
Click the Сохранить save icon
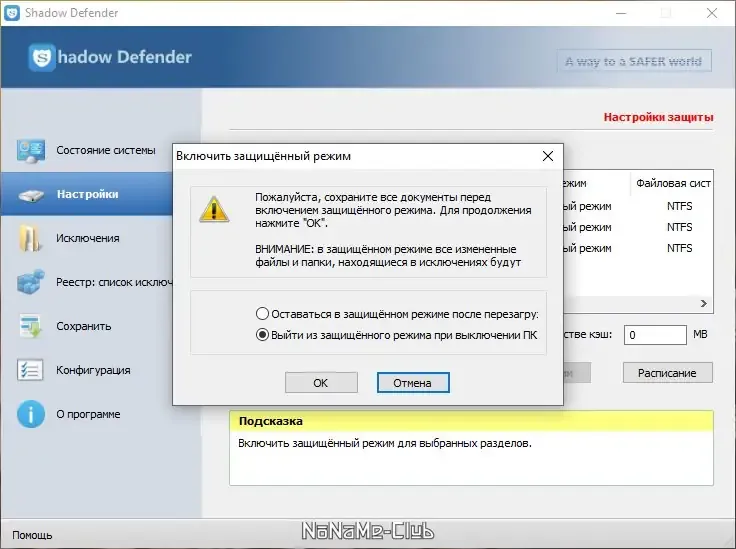[31, 326]
